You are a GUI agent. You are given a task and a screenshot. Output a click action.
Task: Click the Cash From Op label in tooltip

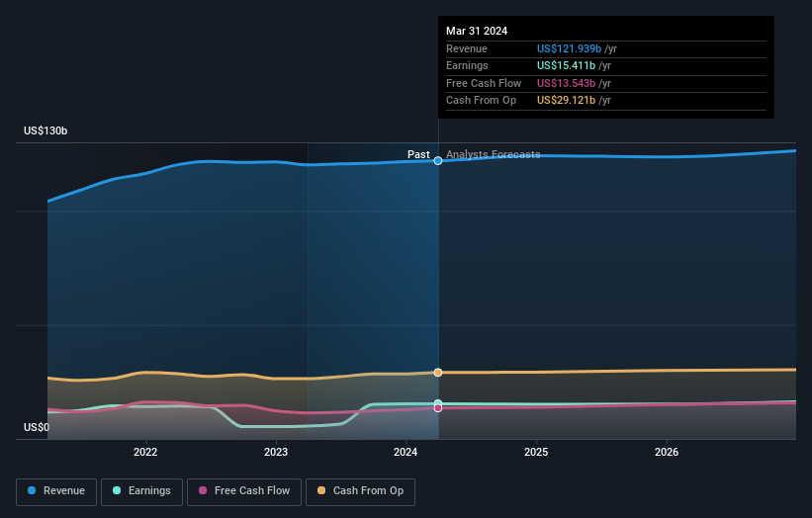click(x=481, y=101)
